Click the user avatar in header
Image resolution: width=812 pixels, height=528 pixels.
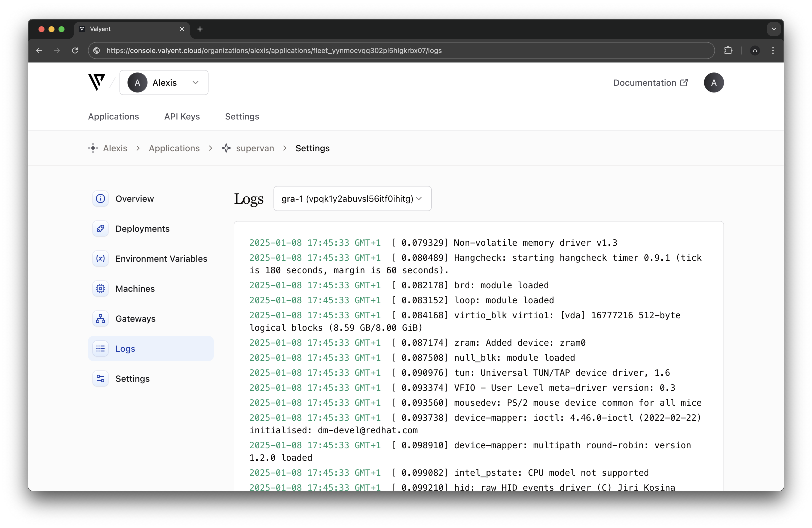pyautogui.click(x=713, y=82)
